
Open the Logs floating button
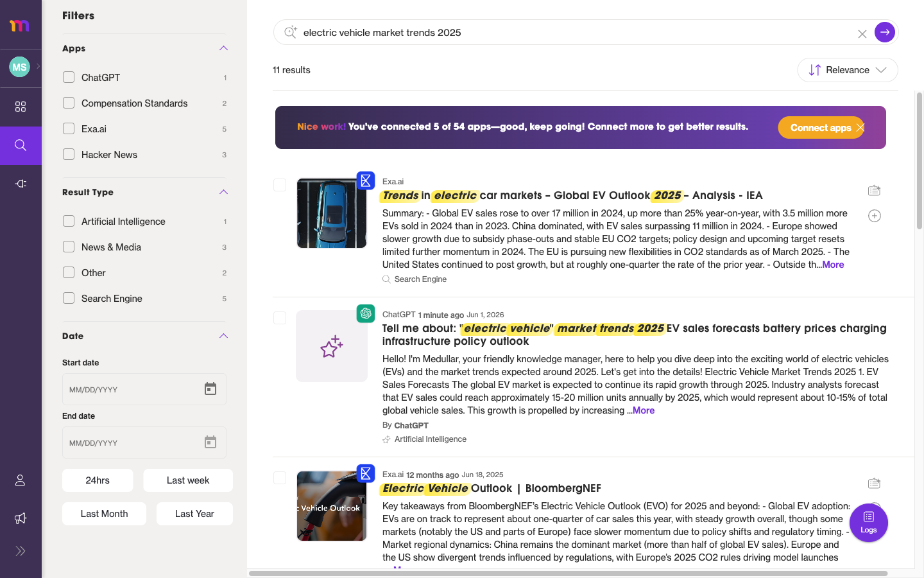[869, 523]
